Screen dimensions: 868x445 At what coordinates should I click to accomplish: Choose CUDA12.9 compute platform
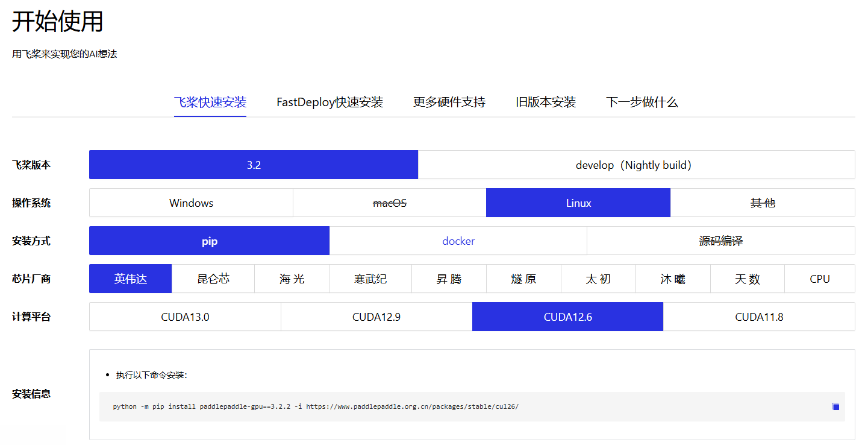(376, 317)
